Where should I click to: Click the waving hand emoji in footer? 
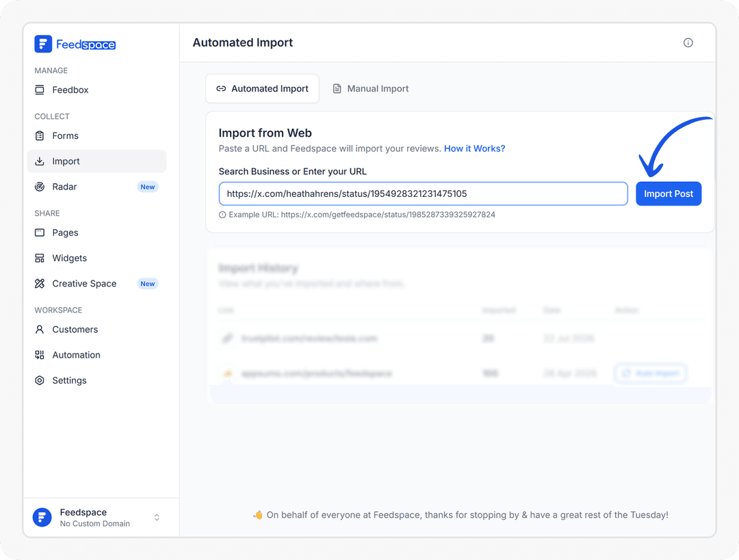[258, 515]
